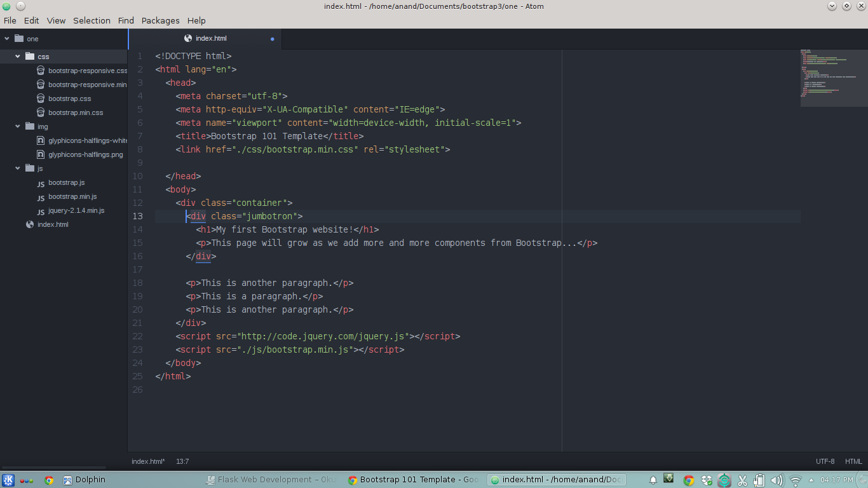Open the Help menu
The height and width of the screenshot is (488, 868).
[196, 20]
